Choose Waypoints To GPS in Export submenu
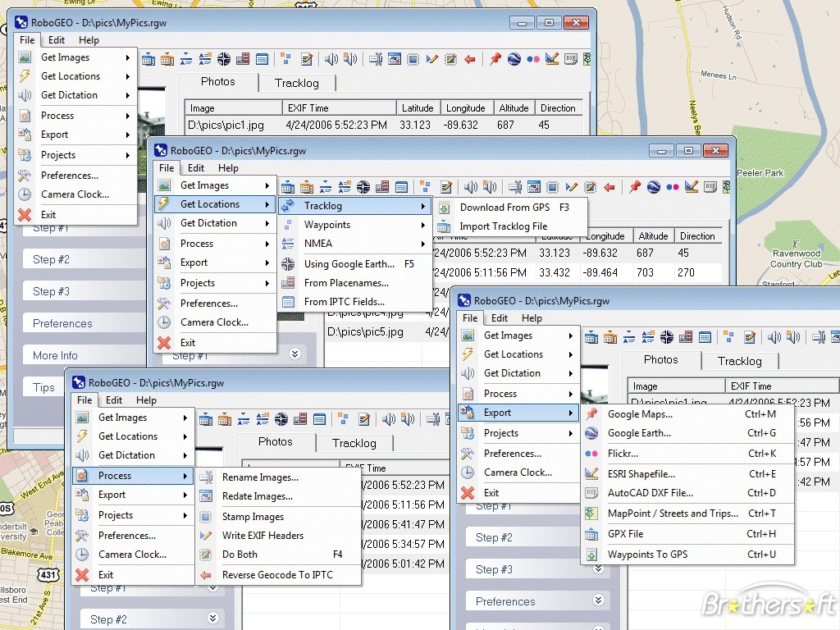 point(688,555)
